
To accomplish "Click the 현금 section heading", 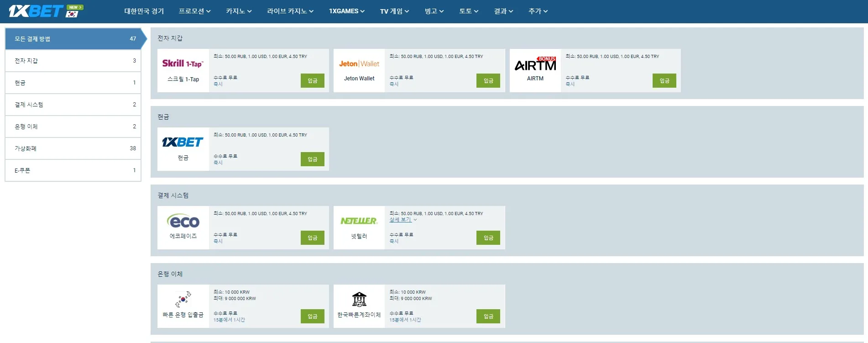I will click(163, 117).
